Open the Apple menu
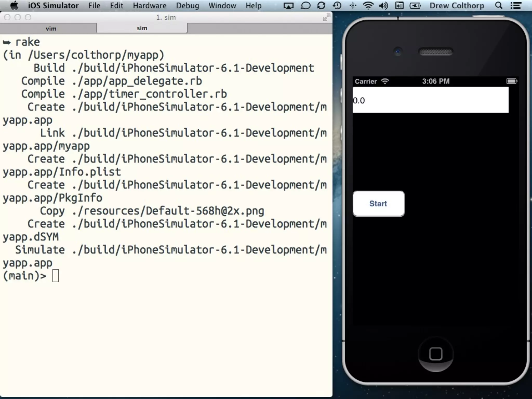532x399 pixels. tap(15, 5)
